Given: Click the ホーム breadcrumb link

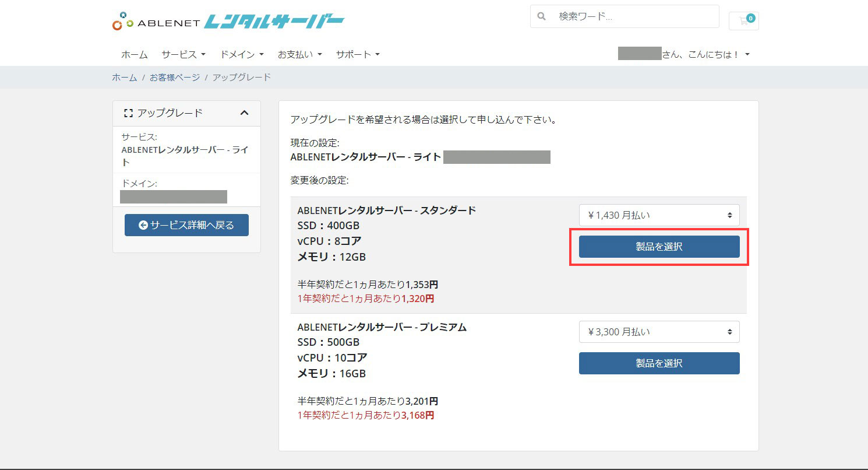Looking at the screenshot, I should [124, 77].
